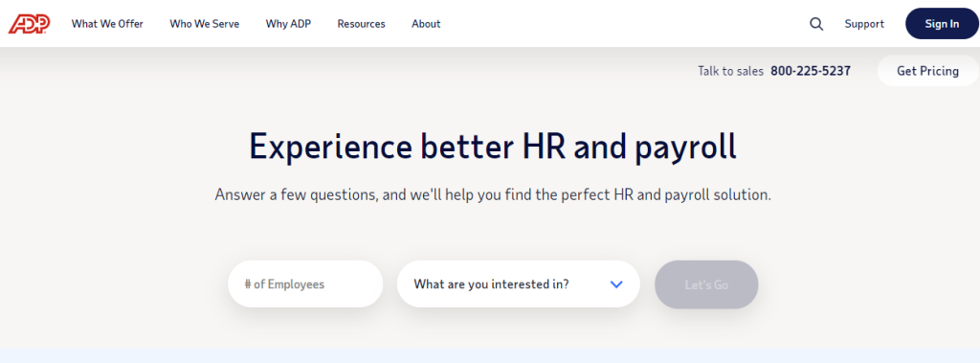Focus the # of Employees field
Screen dimensions: 980x363
coord(305,284)
